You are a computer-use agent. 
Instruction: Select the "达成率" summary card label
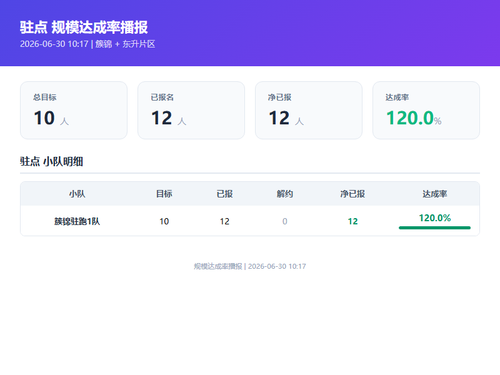click(397, 97)
